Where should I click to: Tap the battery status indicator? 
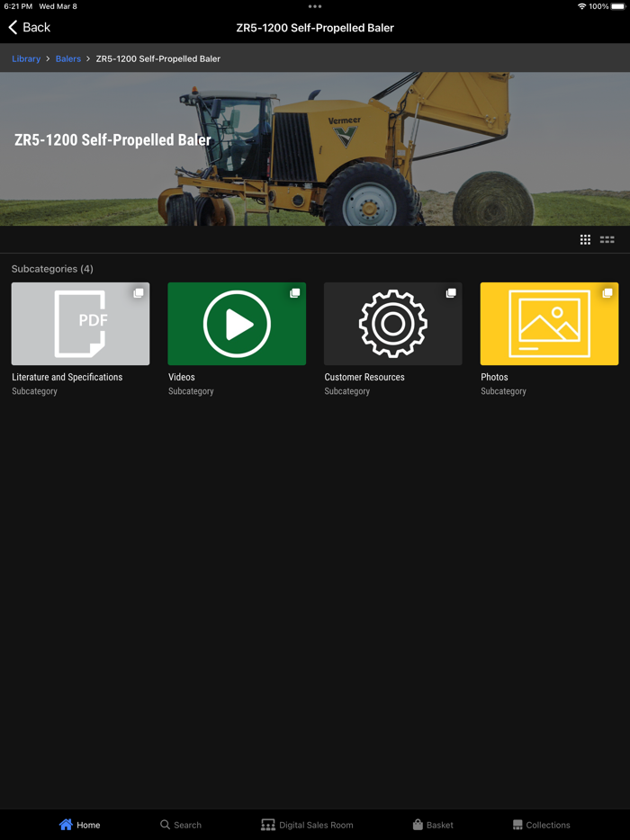618,6
